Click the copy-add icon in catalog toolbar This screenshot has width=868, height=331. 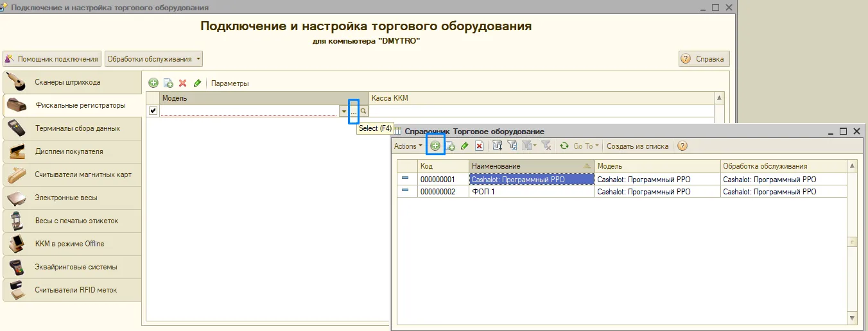(450, 146)
